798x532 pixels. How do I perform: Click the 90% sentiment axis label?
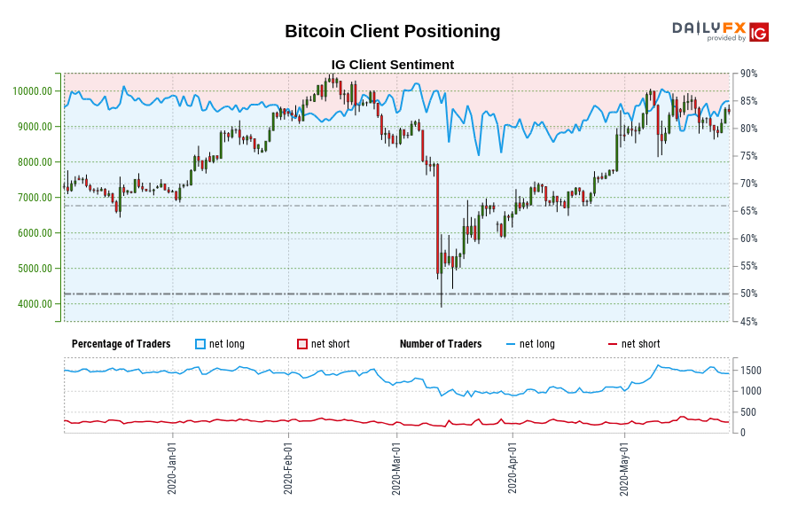[x=748, y=74]
